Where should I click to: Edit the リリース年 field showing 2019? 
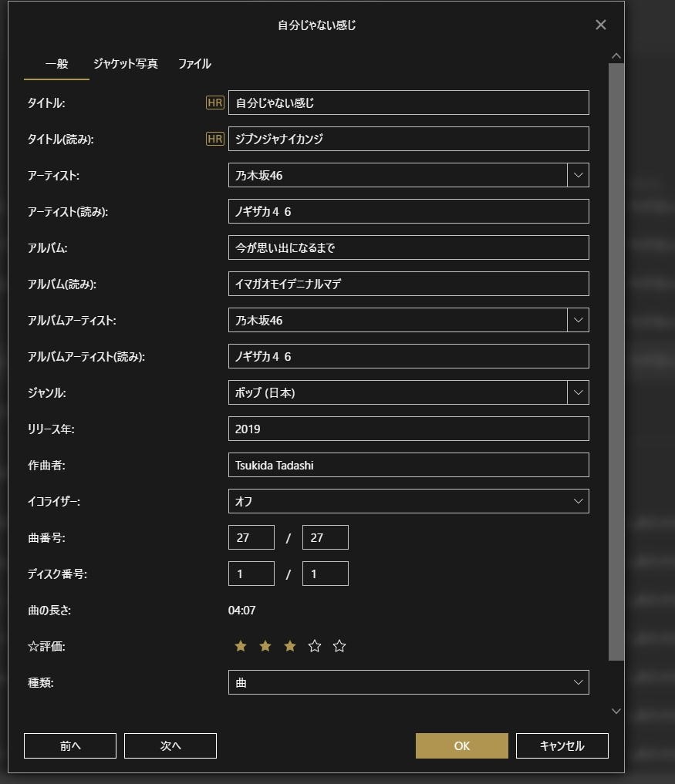tap(408, 429)
